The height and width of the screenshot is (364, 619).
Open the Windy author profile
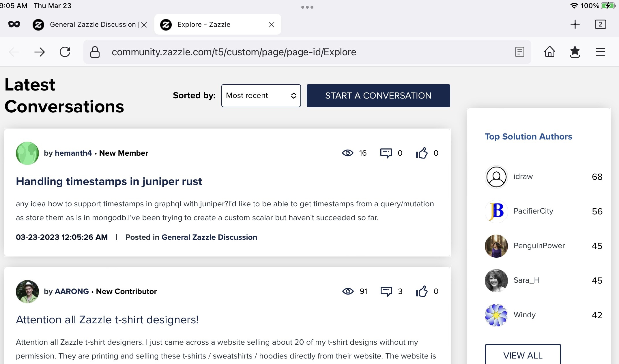[525, 315]
